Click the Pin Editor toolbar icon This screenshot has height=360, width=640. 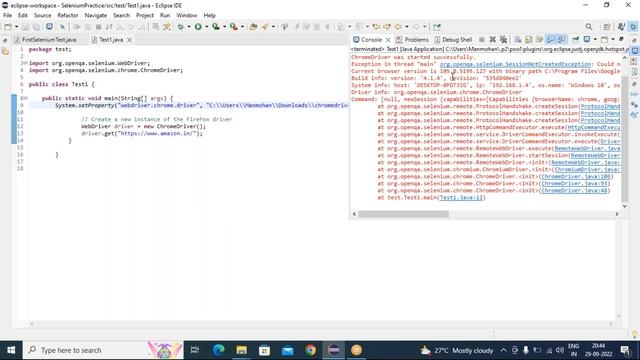pyautogui.click(x=437, y=27)
